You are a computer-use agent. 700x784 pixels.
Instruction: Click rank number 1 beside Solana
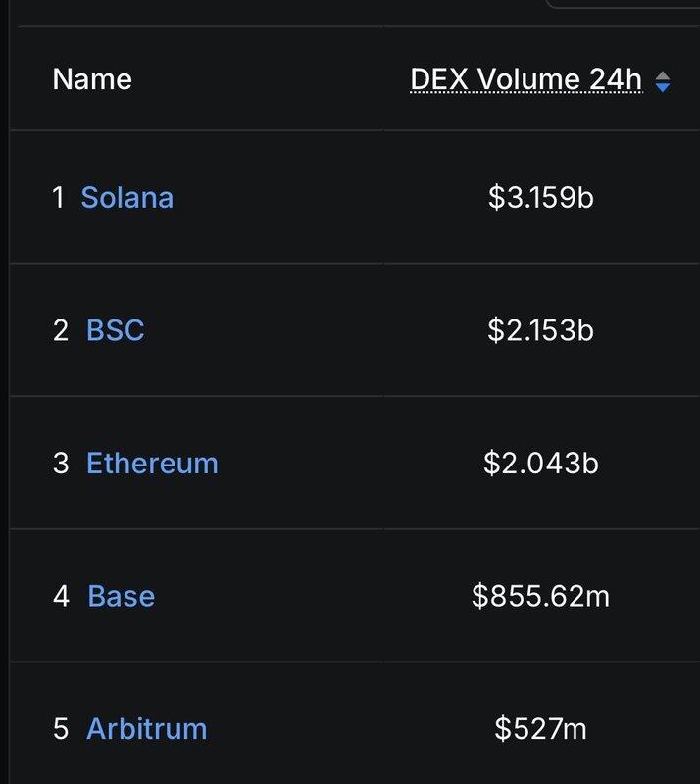pos(59,197)
